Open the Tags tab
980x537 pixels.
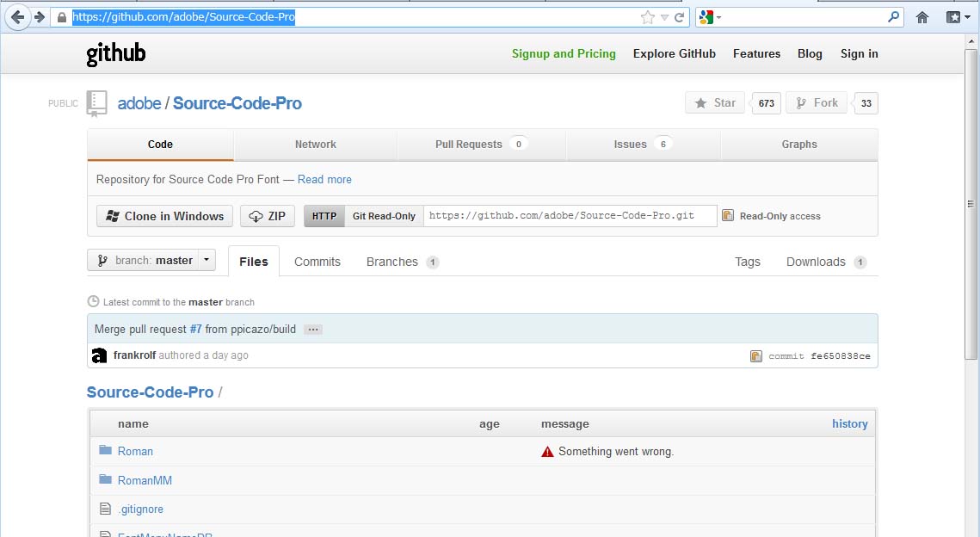tap(748, 262)
